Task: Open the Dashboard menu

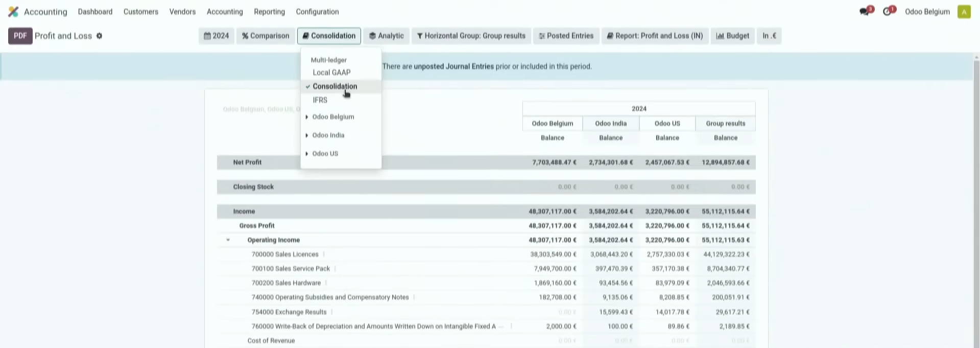Action: 95,12
